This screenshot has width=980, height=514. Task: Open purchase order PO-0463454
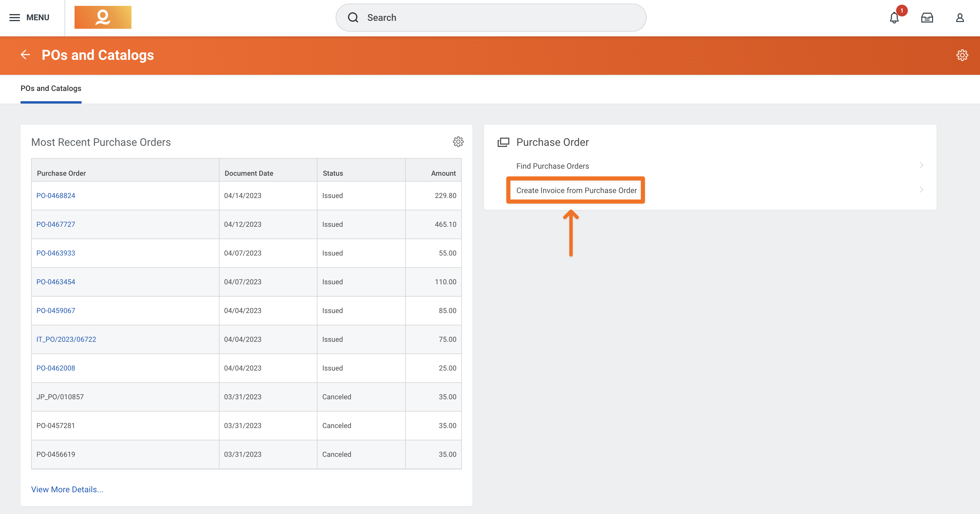pos(55,282)
